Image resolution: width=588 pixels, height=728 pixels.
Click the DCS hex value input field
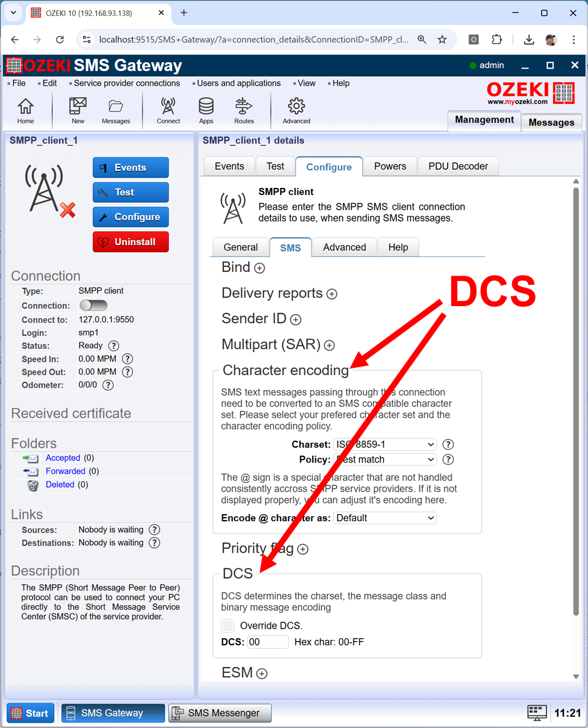(x=268, y=642)
